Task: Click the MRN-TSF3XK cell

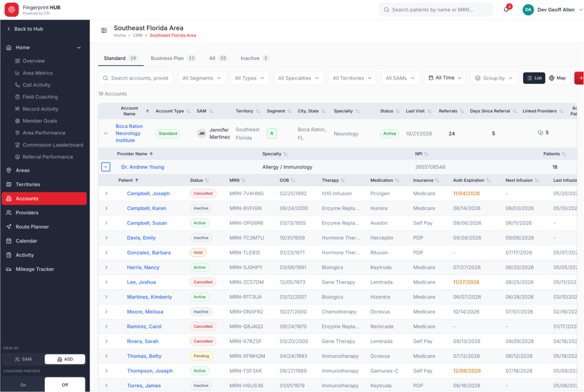Action: pos(246,371)
